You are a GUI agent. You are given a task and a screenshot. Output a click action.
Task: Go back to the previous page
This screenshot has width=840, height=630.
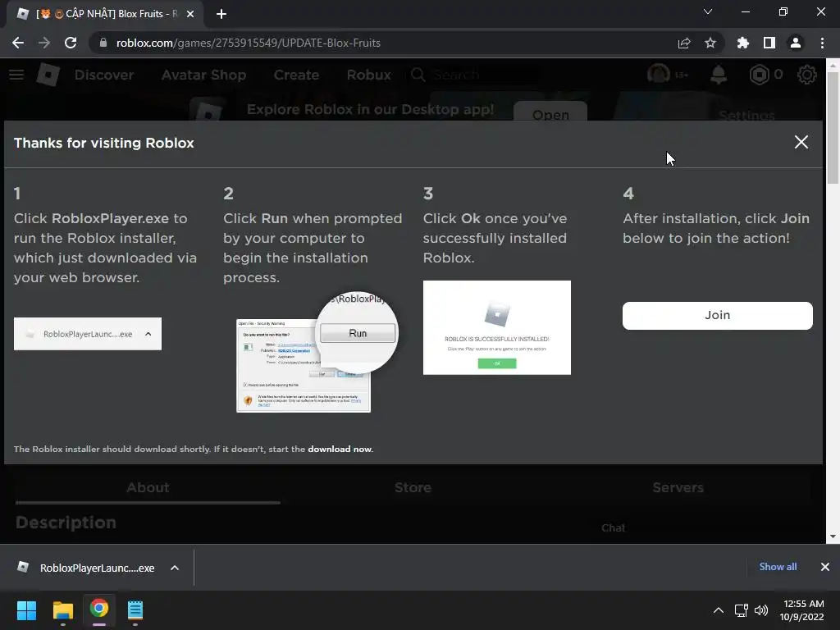(x=18, y=43)
